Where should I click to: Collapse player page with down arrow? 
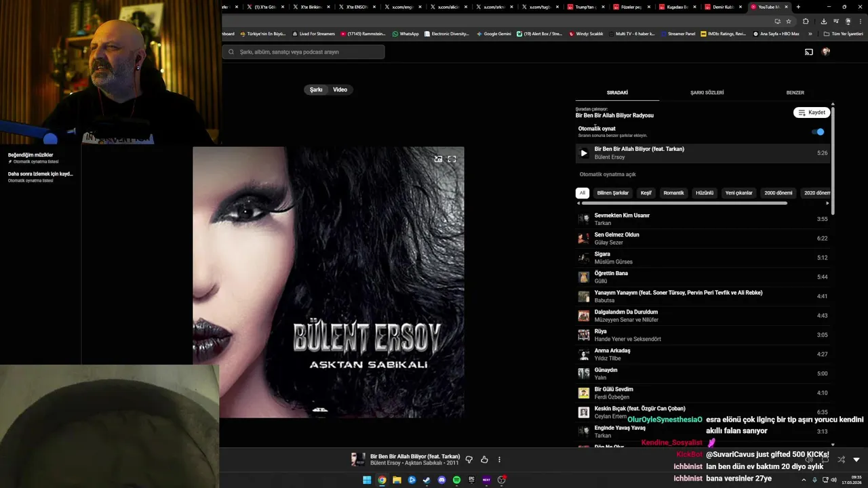pyautogui.click(x=856, y=460)
